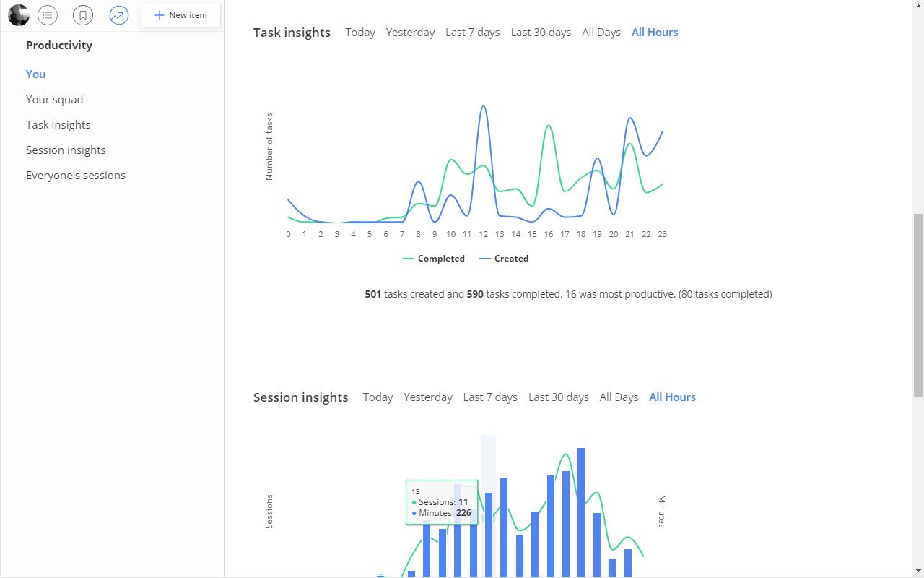The image size is (924, 578).
Task: Select All Hours for Session insights
Action: 673,397
